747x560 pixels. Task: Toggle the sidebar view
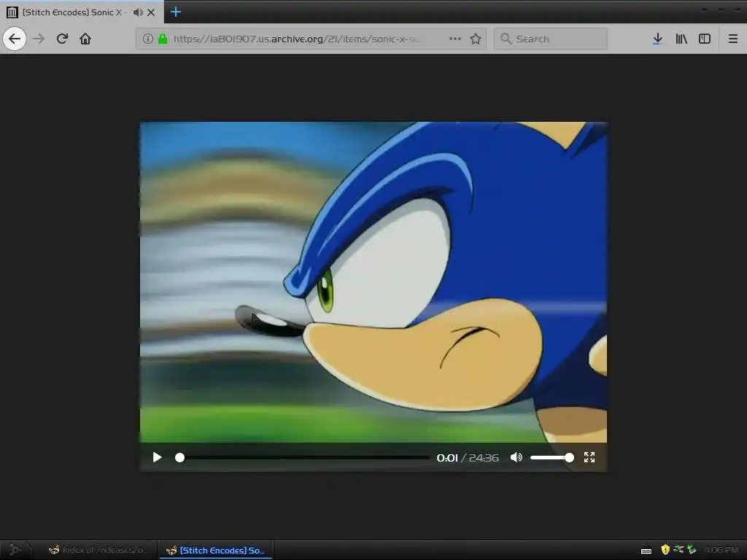(705, 39)
